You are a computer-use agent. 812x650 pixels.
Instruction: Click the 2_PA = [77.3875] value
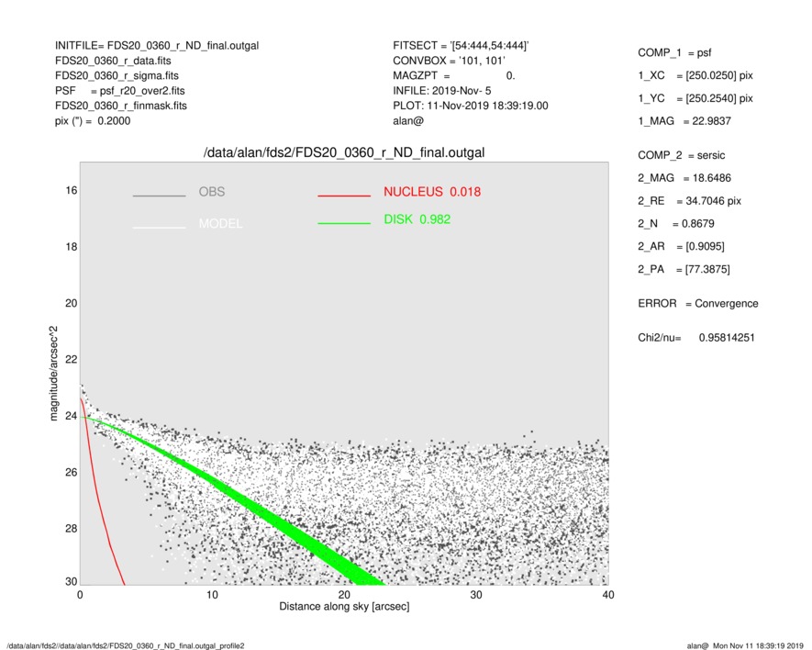click(x=684, y=270)
